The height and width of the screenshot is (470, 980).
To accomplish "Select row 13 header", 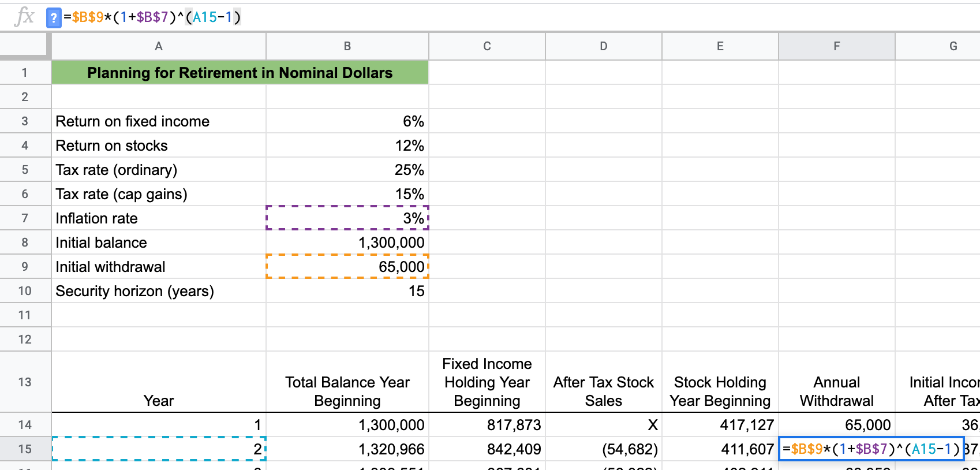I will [x=25, y=382].
